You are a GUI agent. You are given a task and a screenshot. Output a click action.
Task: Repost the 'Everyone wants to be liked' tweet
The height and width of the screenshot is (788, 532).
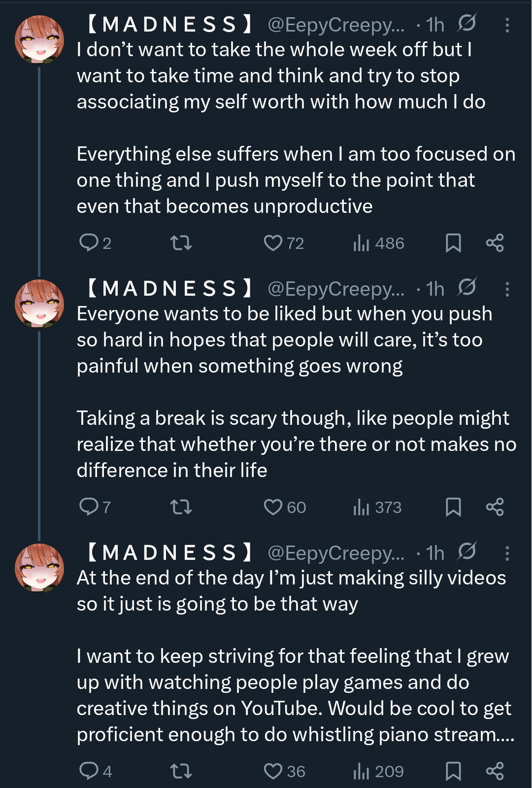[180, 507]
